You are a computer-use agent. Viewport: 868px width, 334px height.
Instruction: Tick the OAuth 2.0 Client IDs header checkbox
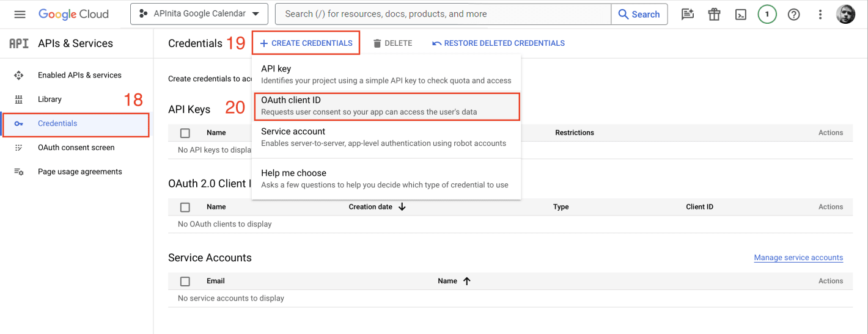(185, 207)
